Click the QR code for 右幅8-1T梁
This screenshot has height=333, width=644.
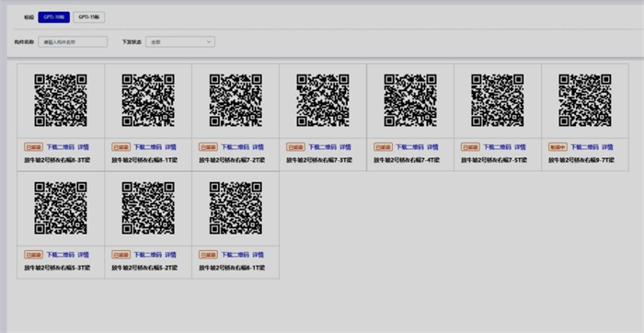tap(148, 100)
